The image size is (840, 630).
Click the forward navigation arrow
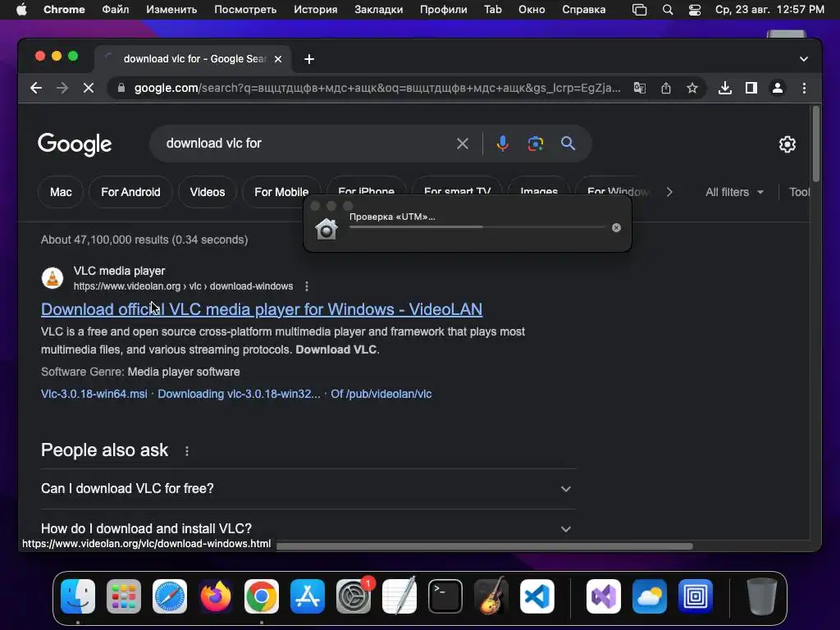62,88
